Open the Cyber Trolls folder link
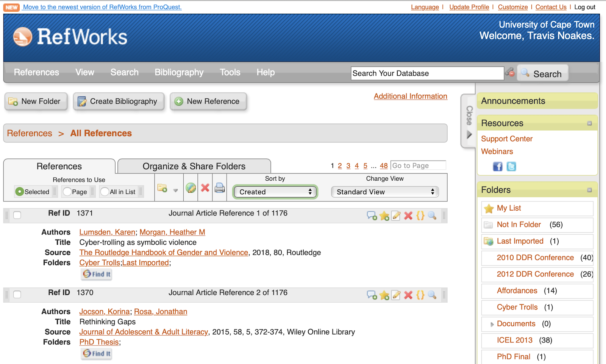The width and height of the screenshot is (606, 364). click(x=99, y=262)
